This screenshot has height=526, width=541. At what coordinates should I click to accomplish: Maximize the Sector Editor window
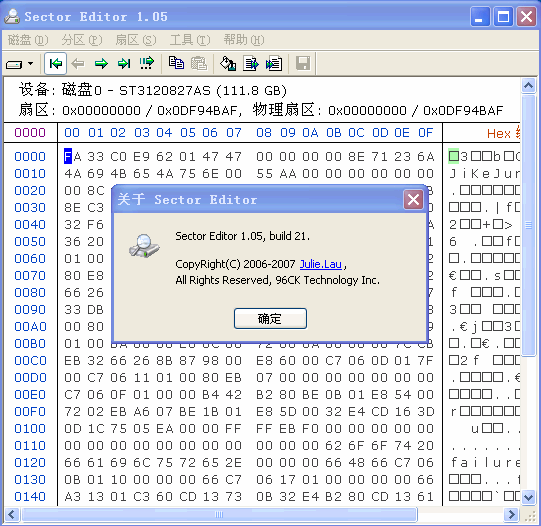point(503,16)
